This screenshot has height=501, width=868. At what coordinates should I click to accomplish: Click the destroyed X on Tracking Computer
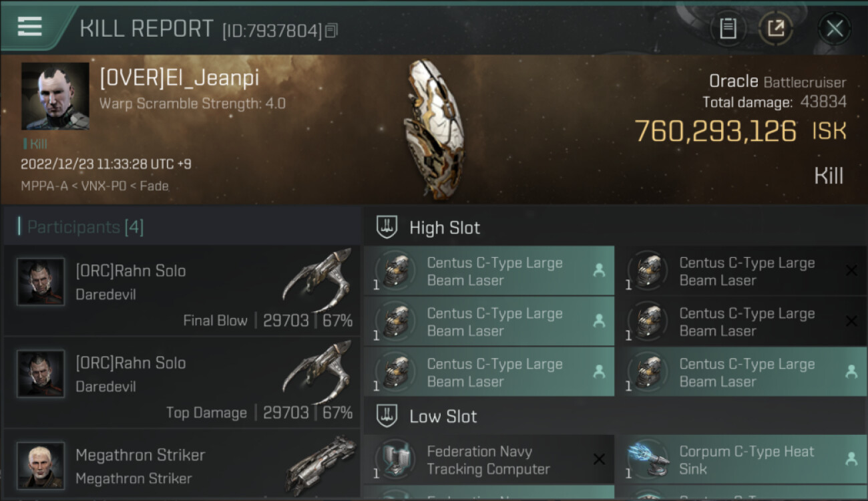point(599,459)
